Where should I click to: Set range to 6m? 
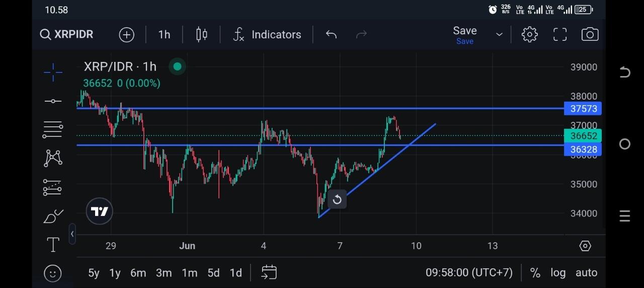(138, 273)
